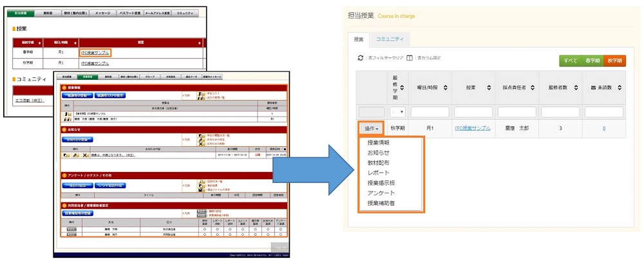Image resolution: width=644 pixels, height=261 pixels.
Task: Open highlighted ITC授業サンプル link for 春学期
Action: point(95,53)
